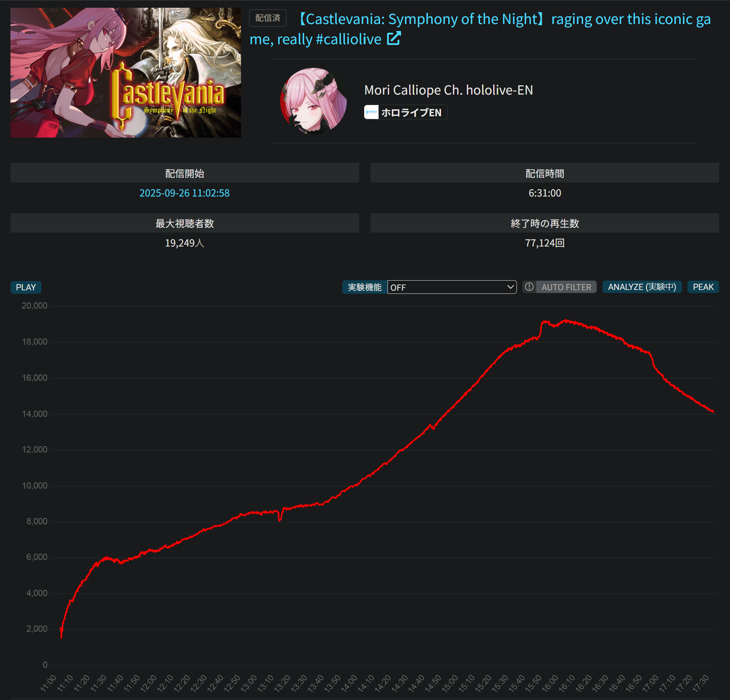Screen dimensions: 730x700
Task: Open Mori Calliope Ch. hololive-EN channel name
Action: [449, 90]
